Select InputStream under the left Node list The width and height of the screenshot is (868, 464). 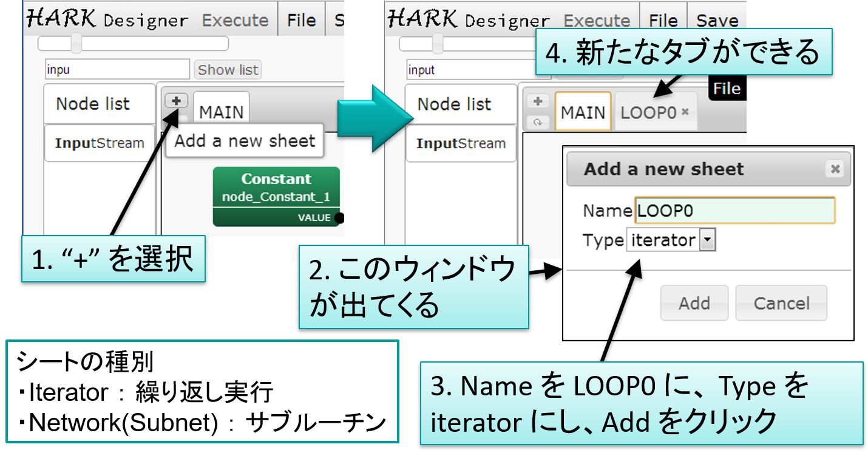[x=100, y=143]
